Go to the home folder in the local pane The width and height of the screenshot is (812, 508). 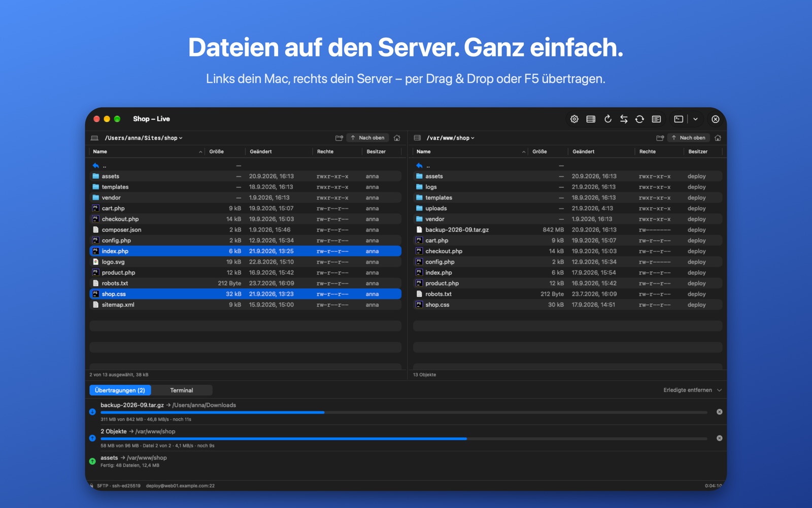coord(397,138)
